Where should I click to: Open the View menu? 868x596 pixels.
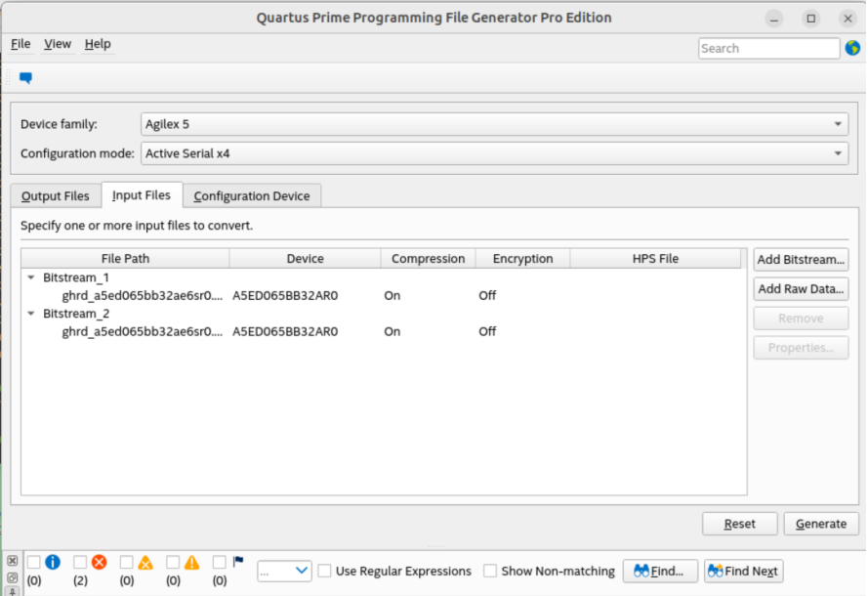tap(58, 44)
